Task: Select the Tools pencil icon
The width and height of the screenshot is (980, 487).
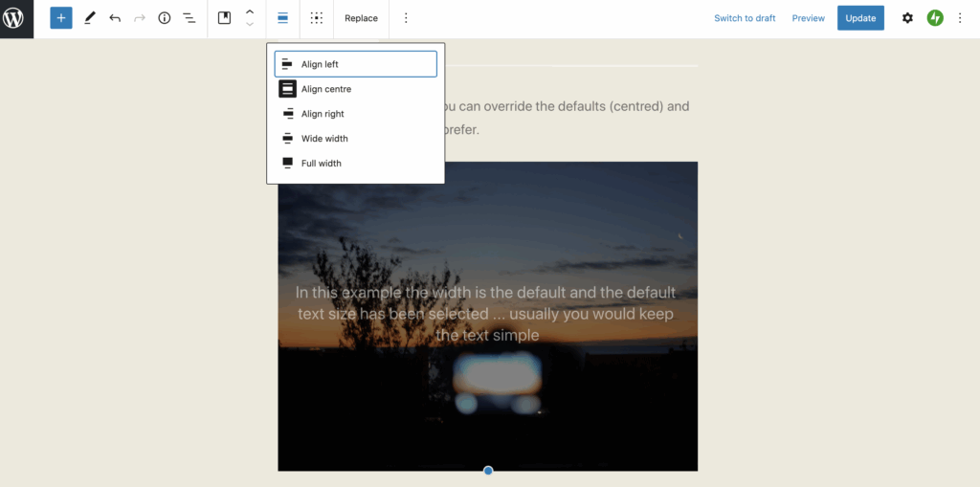Action: pos(90,18)
